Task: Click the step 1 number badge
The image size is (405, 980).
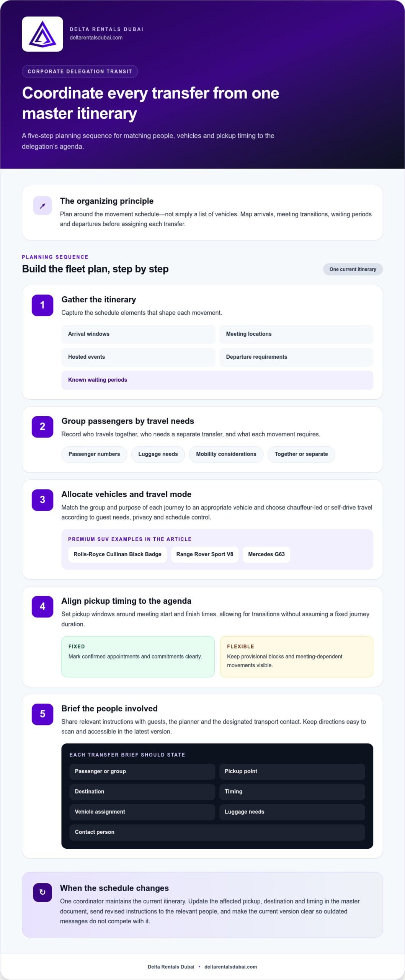Action: coord(42,305)
